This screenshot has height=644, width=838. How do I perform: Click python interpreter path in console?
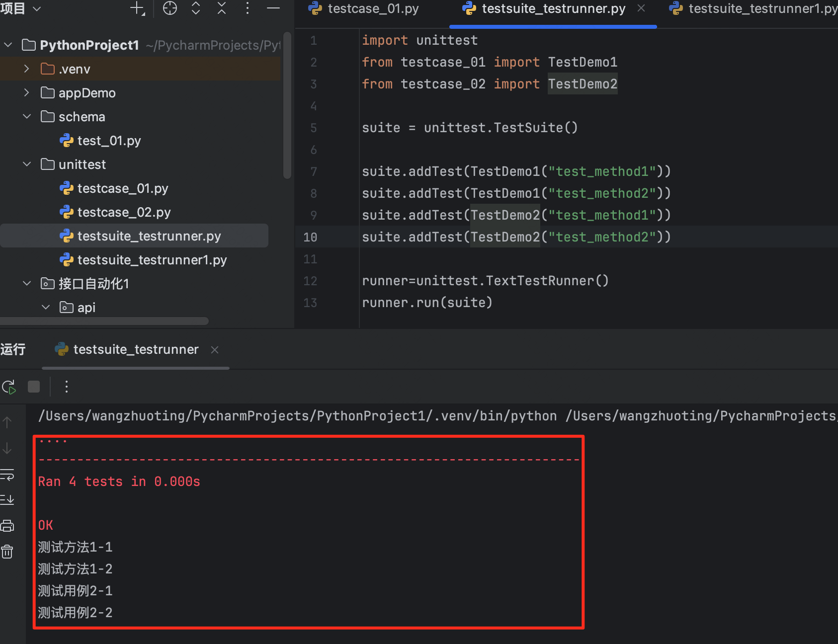298,416
